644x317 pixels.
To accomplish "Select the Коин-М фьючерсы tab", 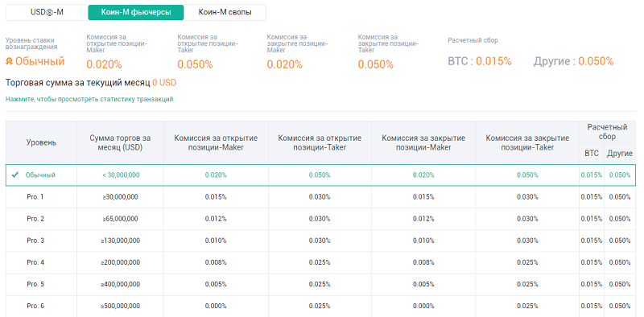I will [x=136, y=12].
